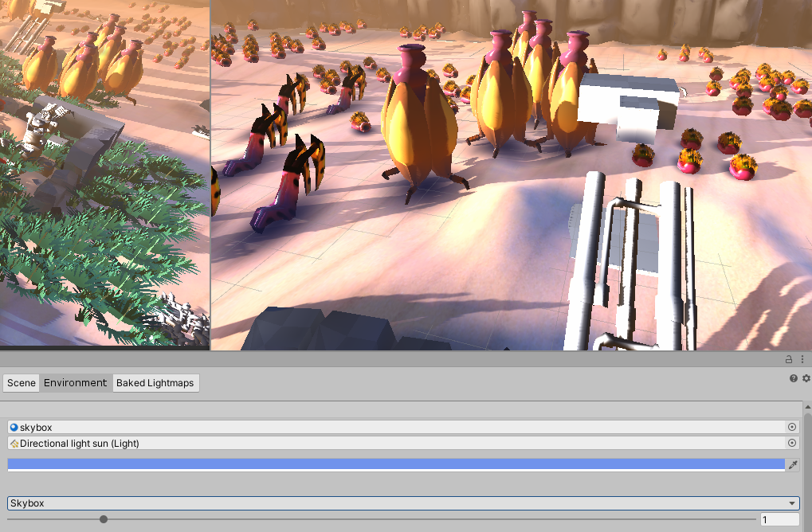Switch to the Scene tab
This screenshot has height=532, width=812.
[x=20, y=383]
